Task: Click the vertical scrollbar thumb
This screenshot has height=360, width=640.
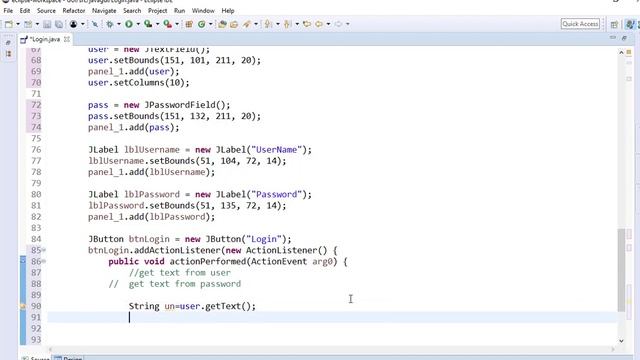Action: coord(621,270)
